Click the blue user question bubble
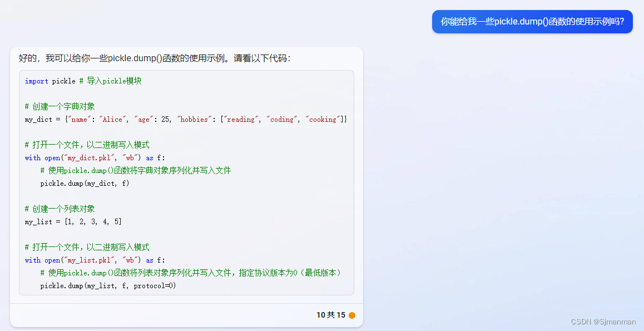644x331 pixels. pyautogui.click(x=532, y=22)
